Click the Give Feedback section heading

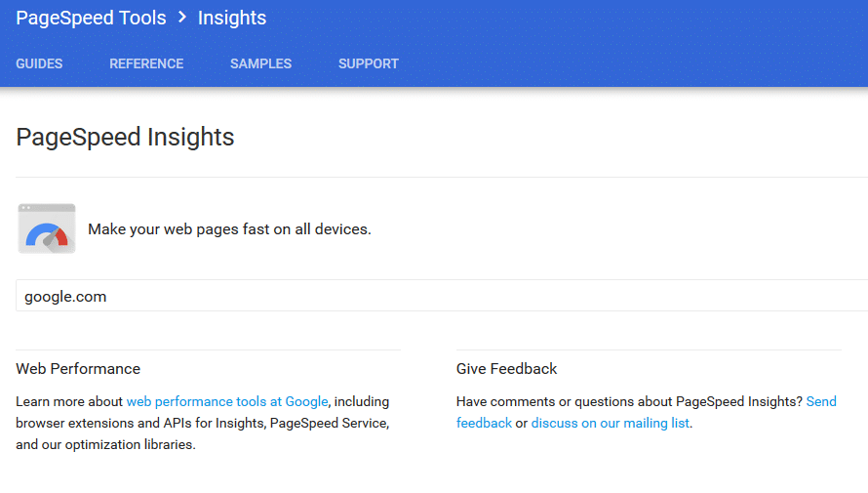507,369
